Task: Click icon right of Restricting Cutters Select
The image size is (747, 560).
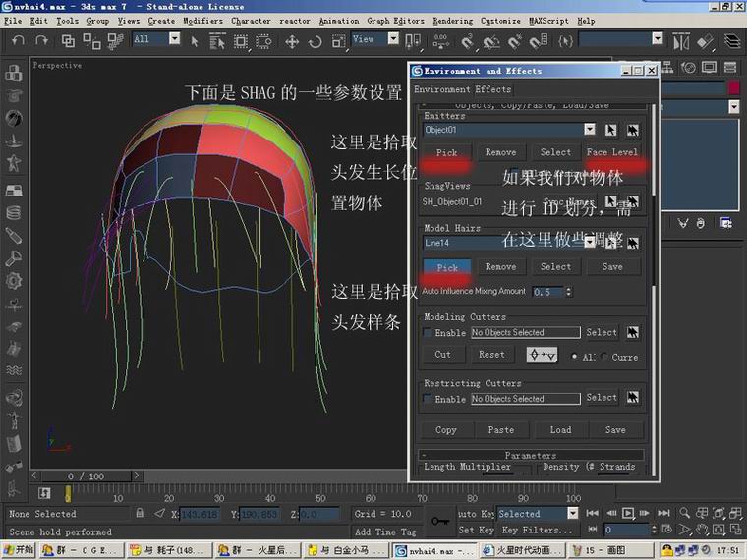Action: [x=632, y=397]
